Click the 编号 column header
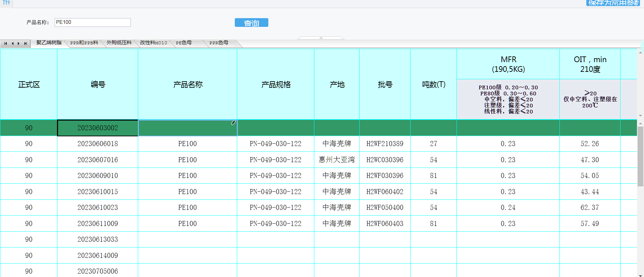 pos(98,84)
